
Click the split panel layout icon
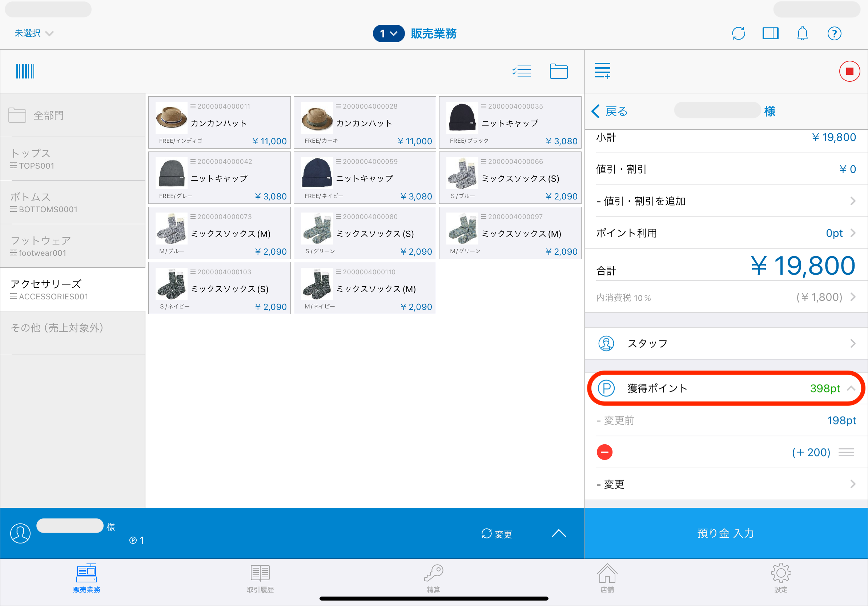pyautogui.click(x=770, y=34)
